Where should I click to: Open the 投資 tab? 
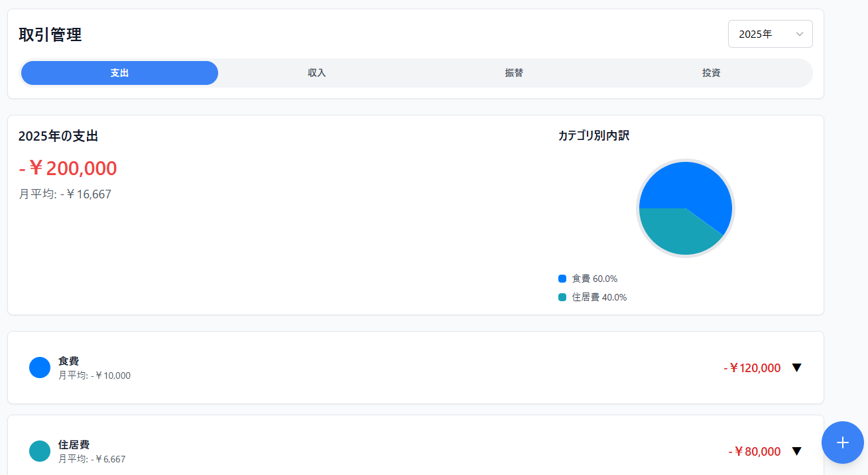(x=712, y=73)
